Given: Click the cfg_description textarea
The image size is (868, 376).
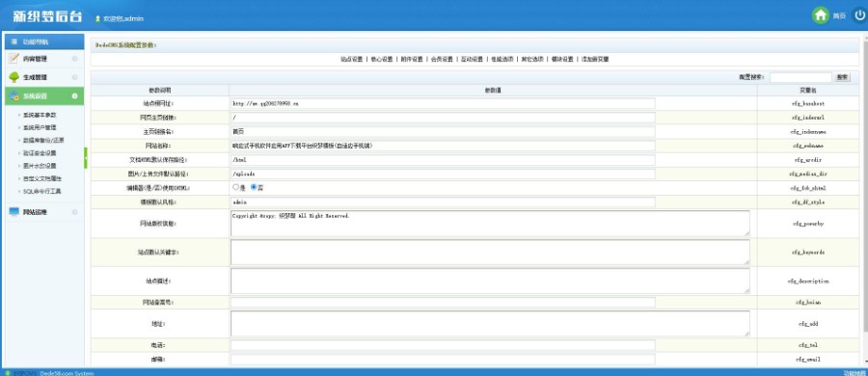Looking at the screenshot, I should click(491, 281).
